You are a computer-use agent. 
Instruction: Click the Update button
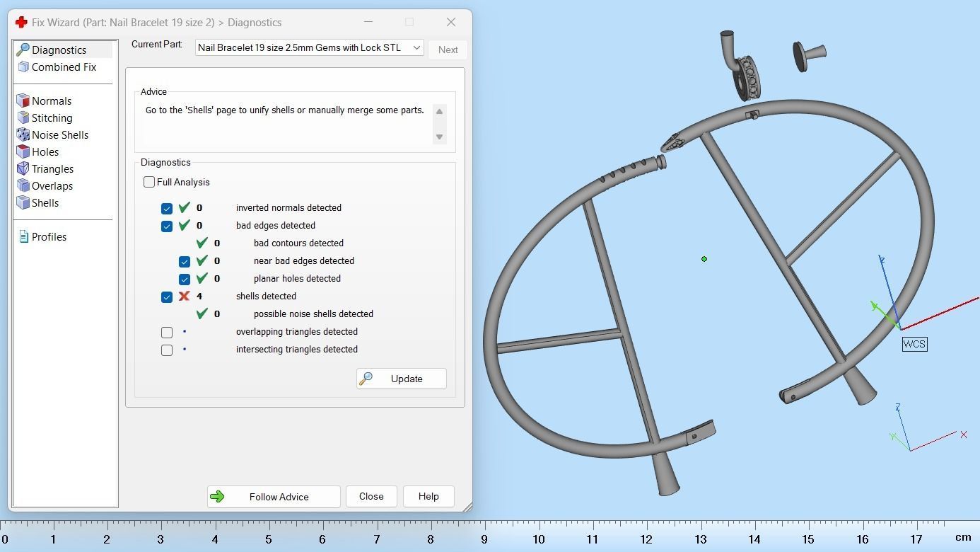pos(402,379)
